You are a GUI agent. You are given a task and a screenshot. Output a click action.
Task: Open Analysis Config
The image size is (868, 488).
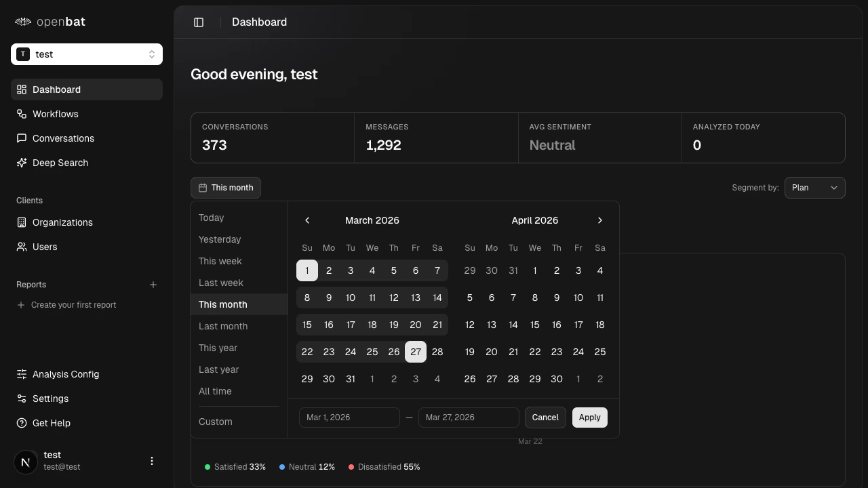point(65,374)
